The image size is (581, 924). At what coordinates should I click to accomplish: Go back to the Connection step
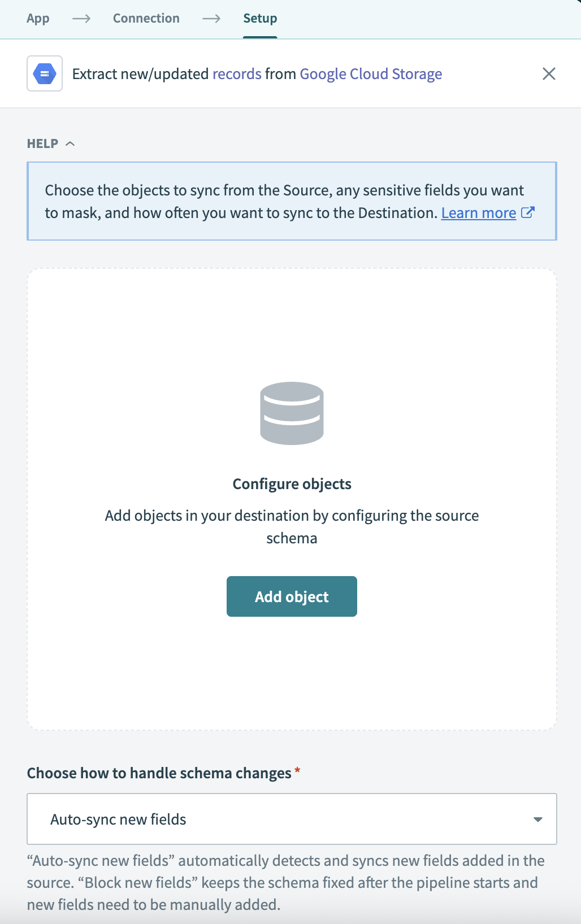(x=146, y=18)
